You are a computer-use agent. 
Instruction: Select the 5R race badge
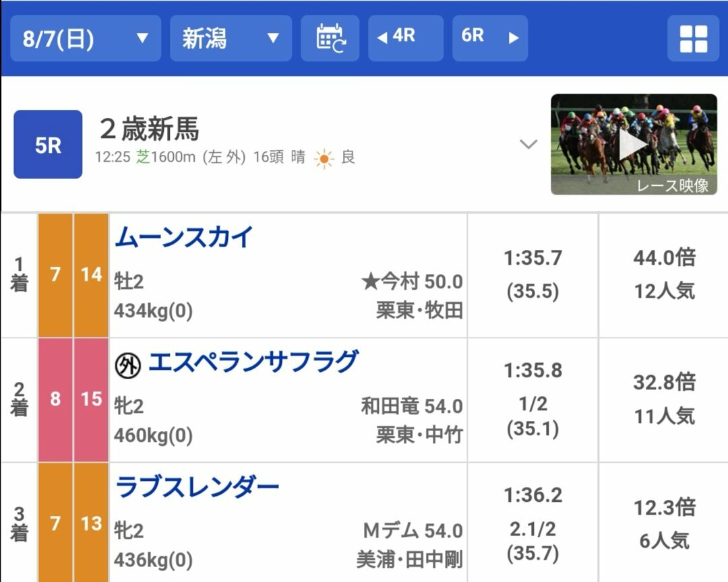click(x=48, y=144)
